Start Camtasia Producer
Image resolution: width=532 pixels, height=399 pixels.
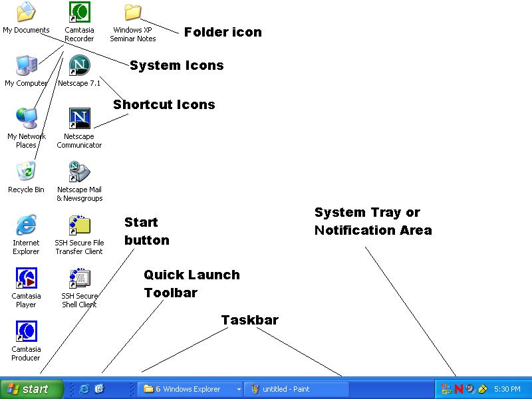[x=26, y=331]
